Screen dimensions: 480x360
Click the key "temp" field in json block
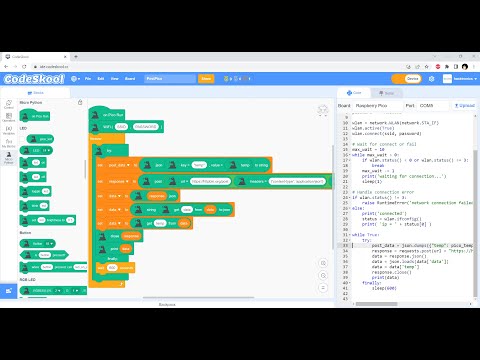point(199,165)
